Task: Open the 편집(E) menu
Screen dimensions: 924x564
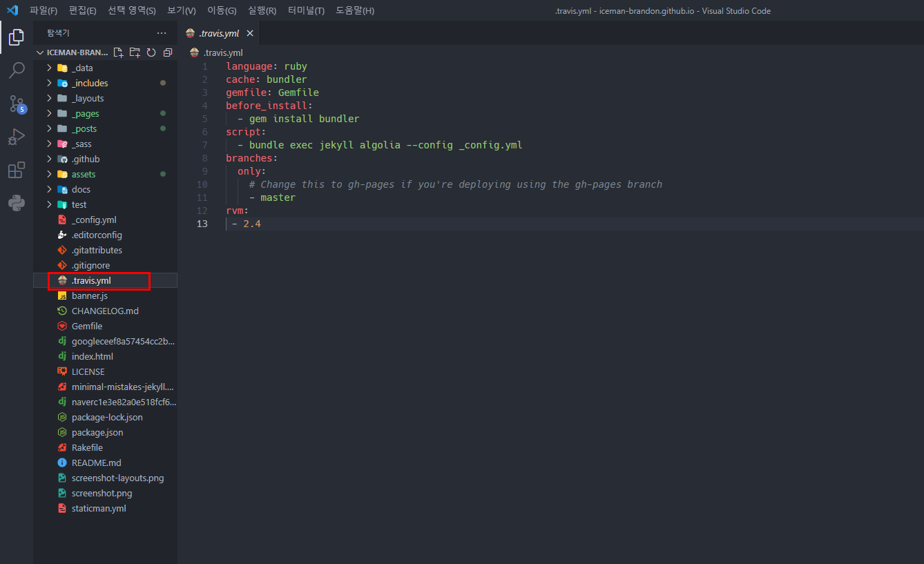Action: 83,10
